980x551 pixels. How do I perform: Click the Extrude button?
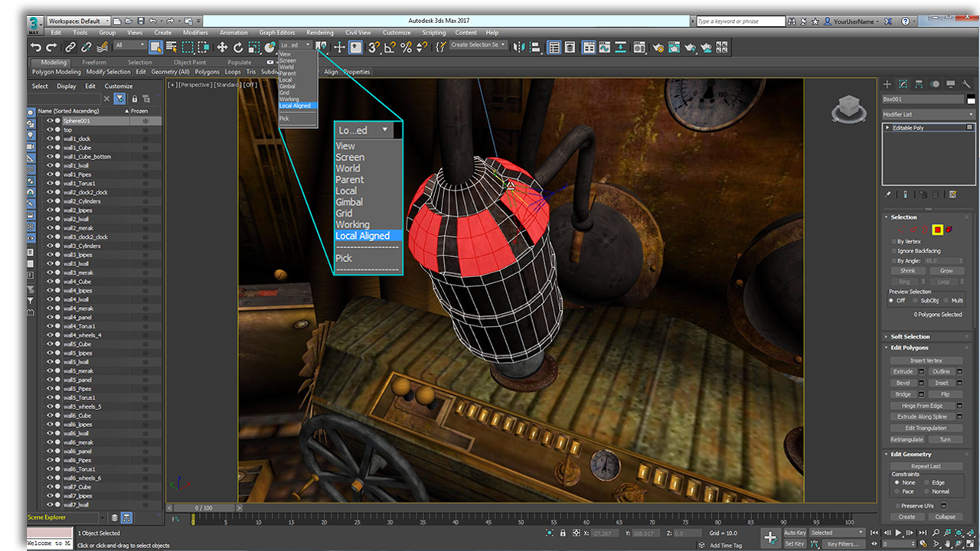click(903, 372)
